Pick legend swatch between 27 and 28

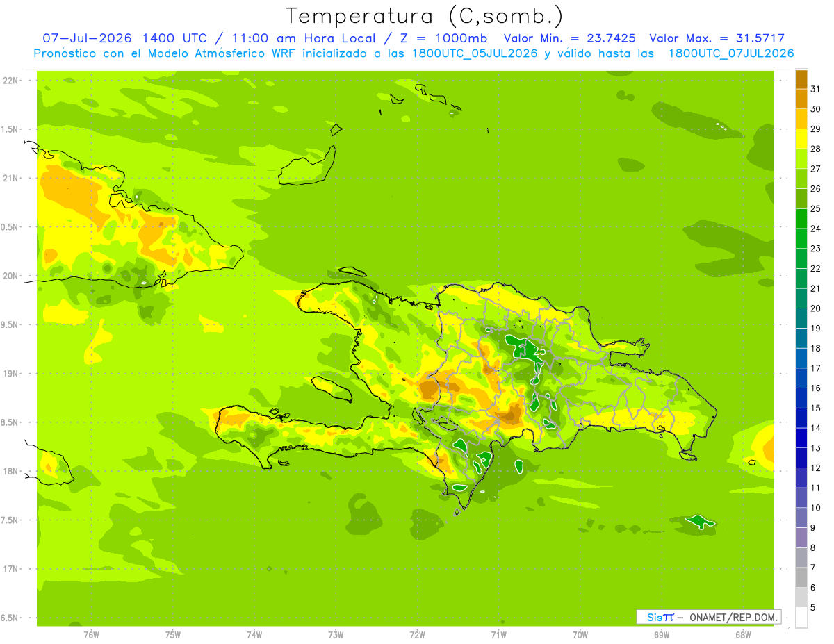801,158
